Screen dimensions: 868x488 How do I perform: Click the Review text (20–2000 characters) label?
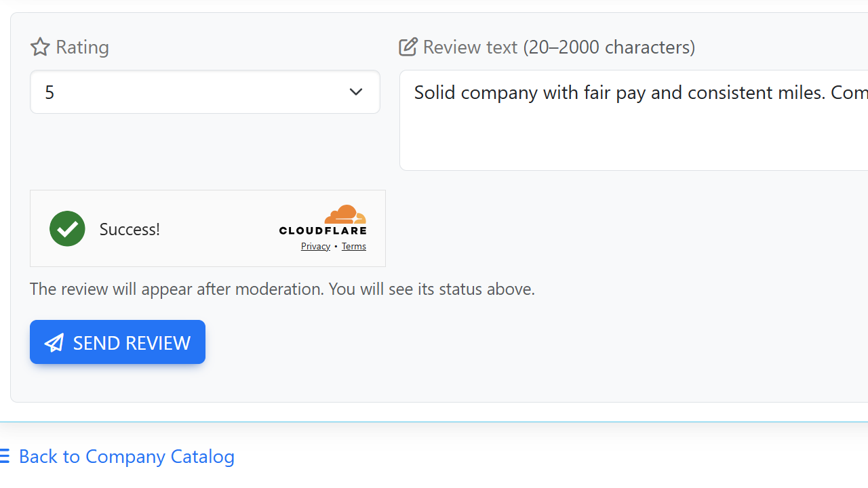(559, 47)
